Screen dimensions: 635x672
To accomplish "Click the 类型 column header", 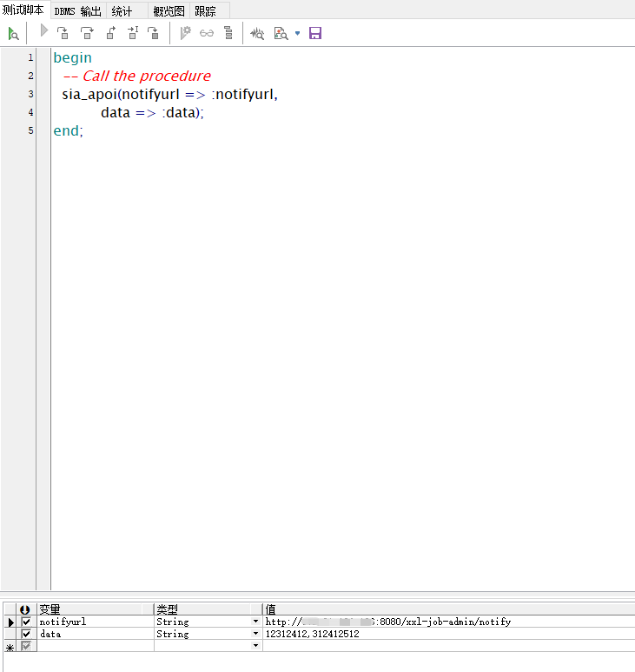I will (208, 609).
